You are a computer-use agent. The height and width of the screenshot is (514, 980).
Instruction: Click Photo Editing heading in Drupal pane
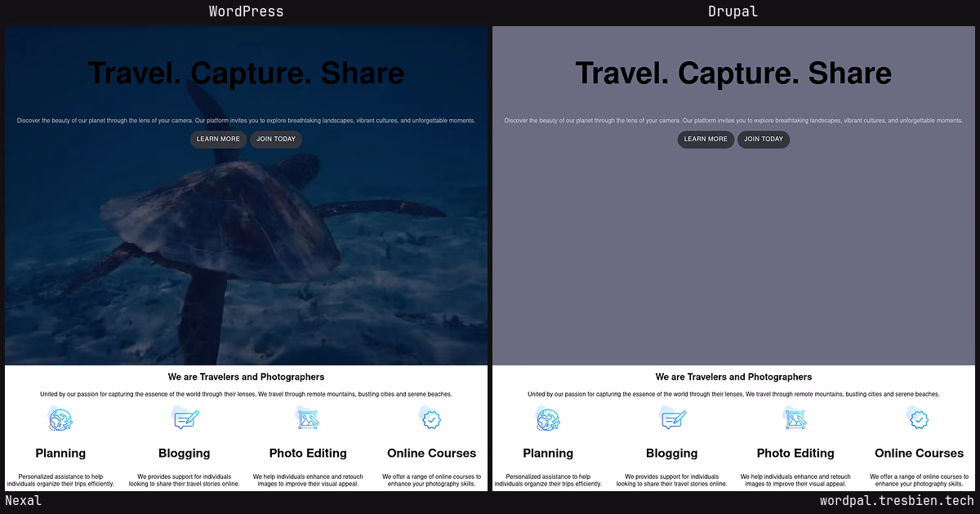pos(795,454)
